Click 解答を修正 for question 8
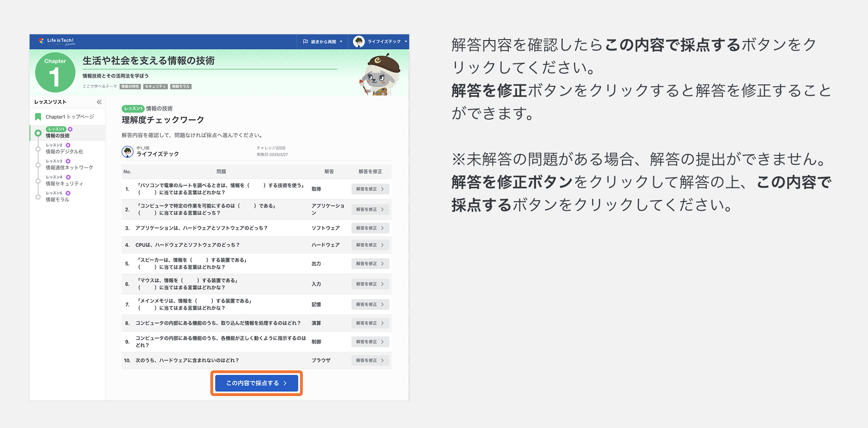Viewport: 868px width, 428px height. [x=370, y=323]
